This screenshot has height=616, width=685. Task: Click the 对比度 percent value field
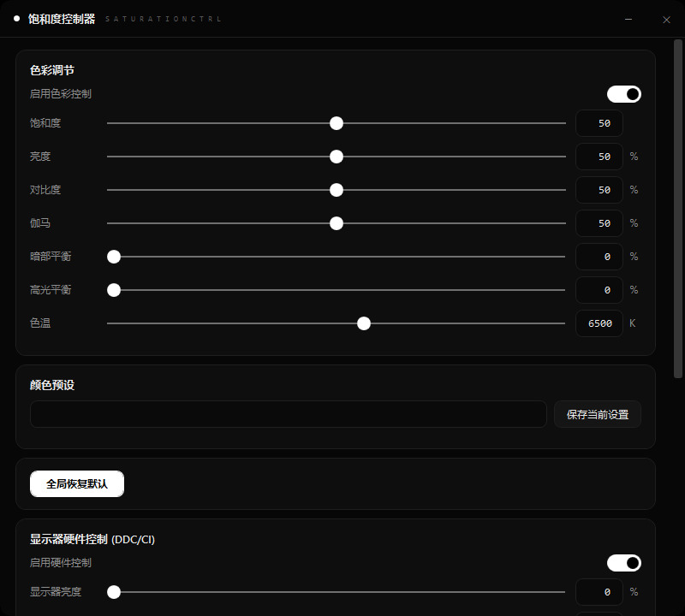[599, 190]
